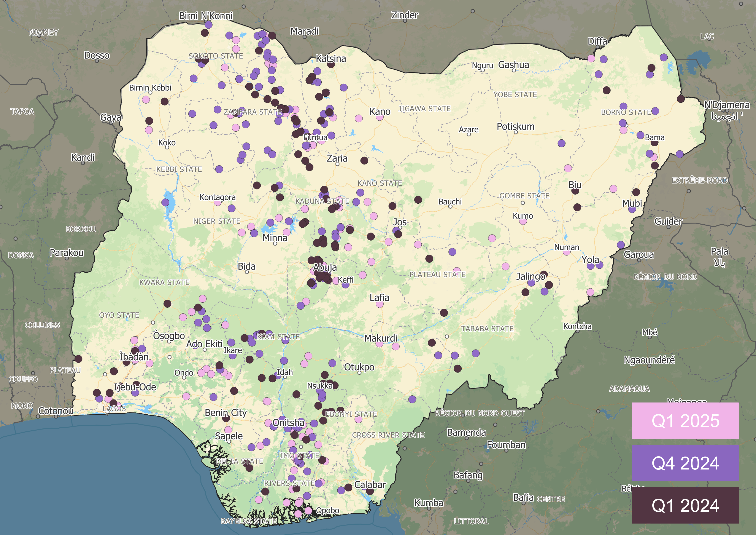Click the Makurdi city label
Viewport: 756px width, 535px height.
click(381, 338)
